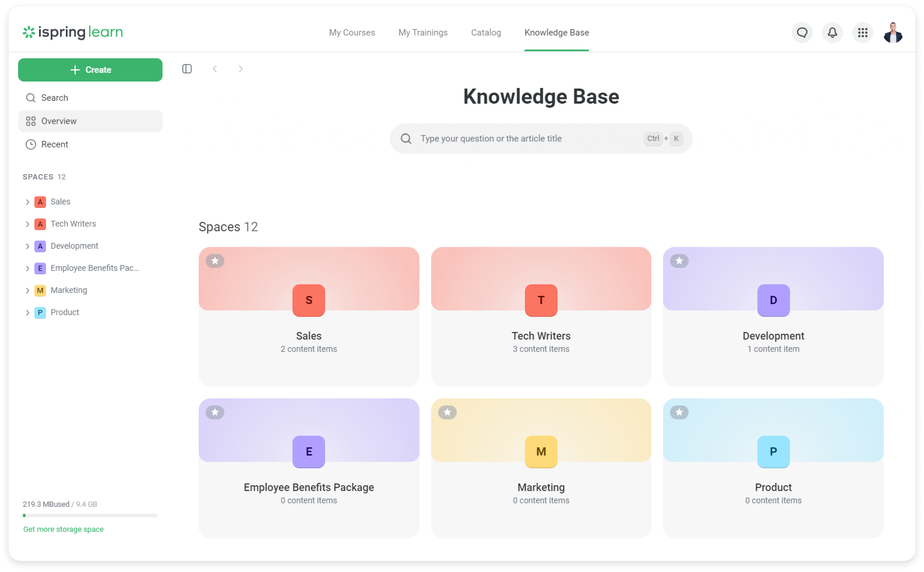924x572 pixels.
Task: Expand the Product space in sidebar
Action: tap(28, 312)
